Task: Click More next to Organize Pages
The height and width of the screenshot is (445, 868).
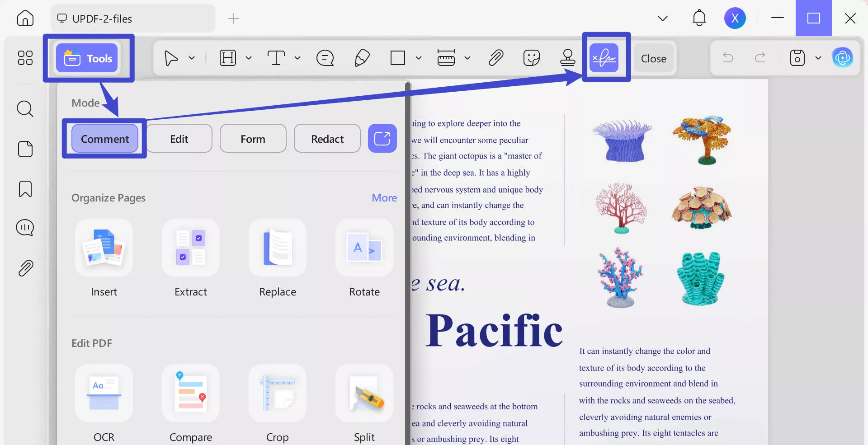Action: pos(383,198)
